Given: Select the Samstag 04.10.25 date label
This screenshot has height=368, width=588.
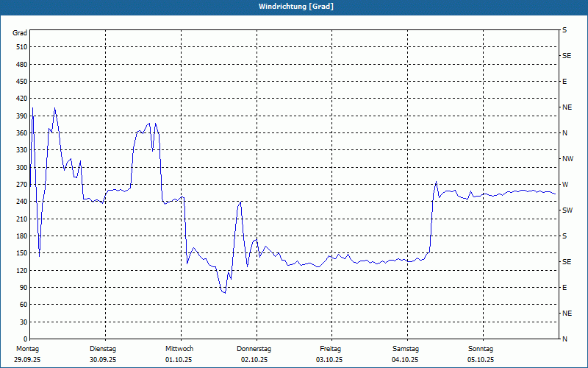Looking at the screenshot, I should 406,354.
